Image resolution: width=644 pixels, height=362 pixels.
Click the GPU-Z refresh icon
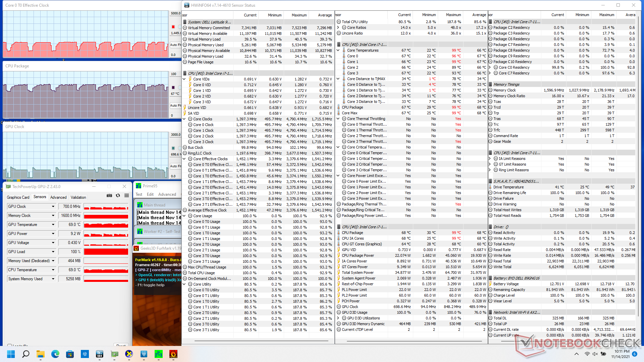[118, 196]
